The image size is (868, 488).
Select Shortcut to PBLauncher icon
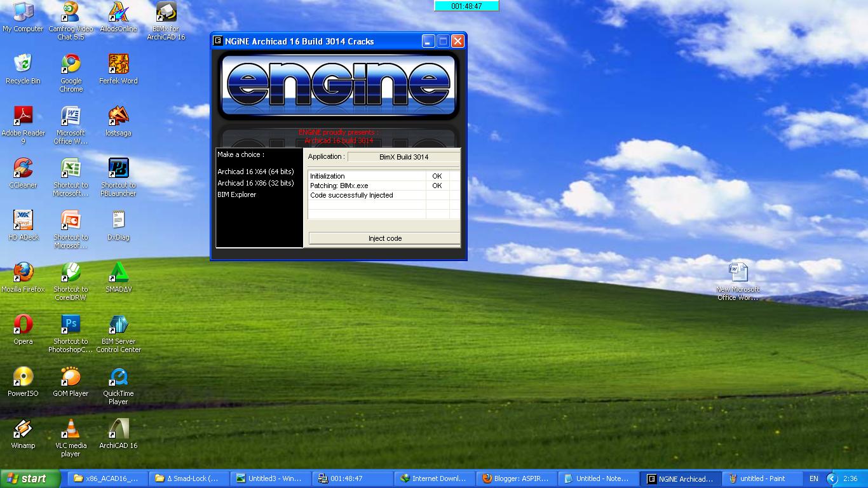click(x=118, y=177)
